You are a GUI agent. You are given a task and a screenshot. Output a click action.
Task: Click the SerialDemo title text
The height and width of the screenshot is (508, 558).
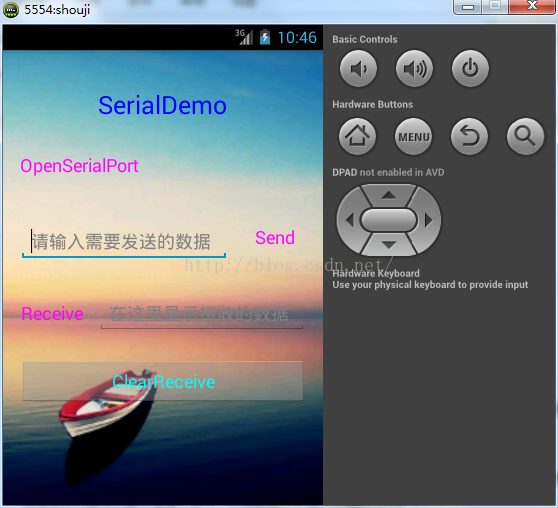click(x=162, y=105)
